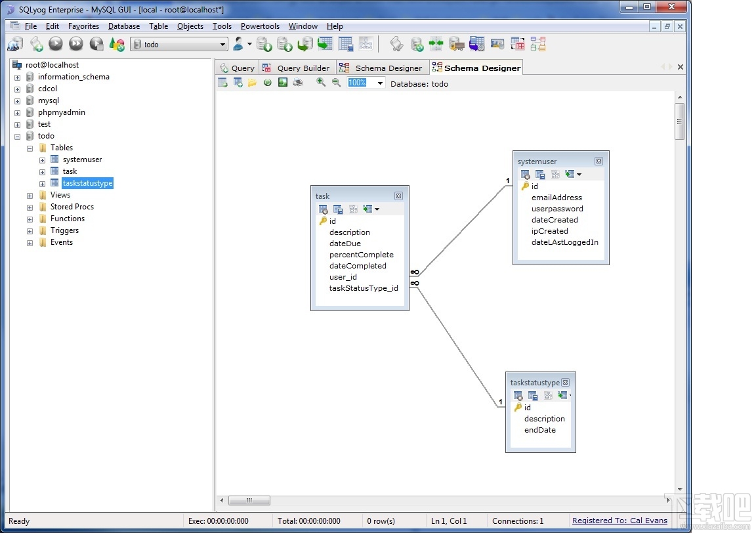
Task: Open the Powertools menu
Action: (260, 26)
